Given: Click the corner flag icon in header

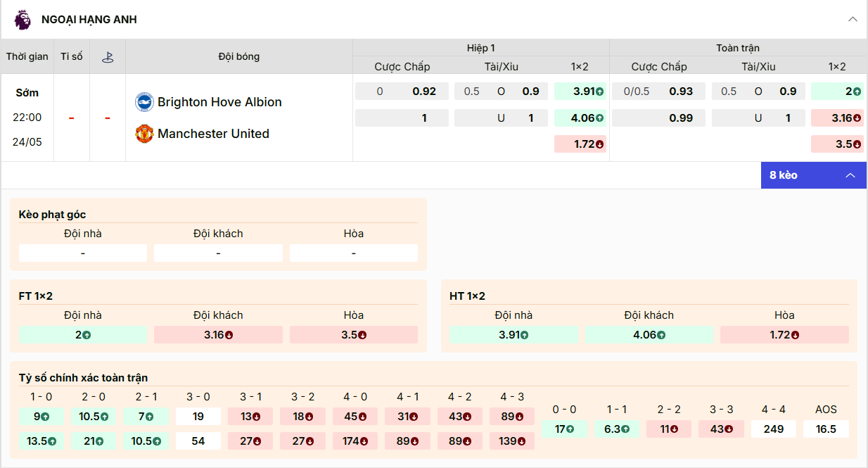Looking at the screenshot, I should point(108,57).
